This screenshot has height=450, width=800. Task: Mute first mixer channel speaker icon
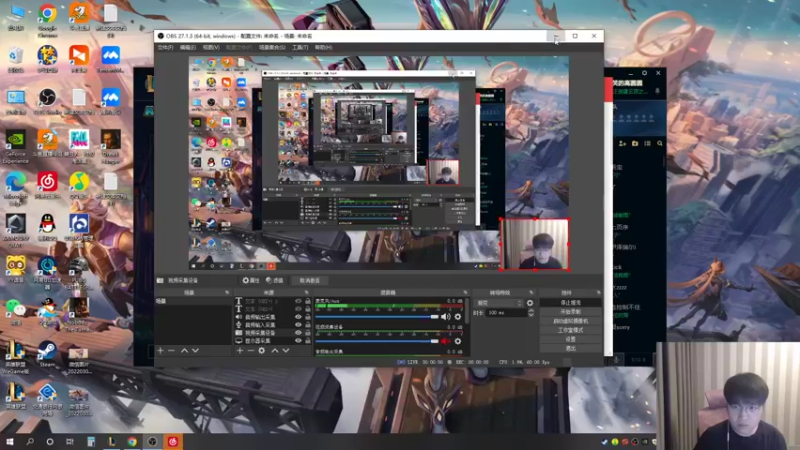click(445, 317)
